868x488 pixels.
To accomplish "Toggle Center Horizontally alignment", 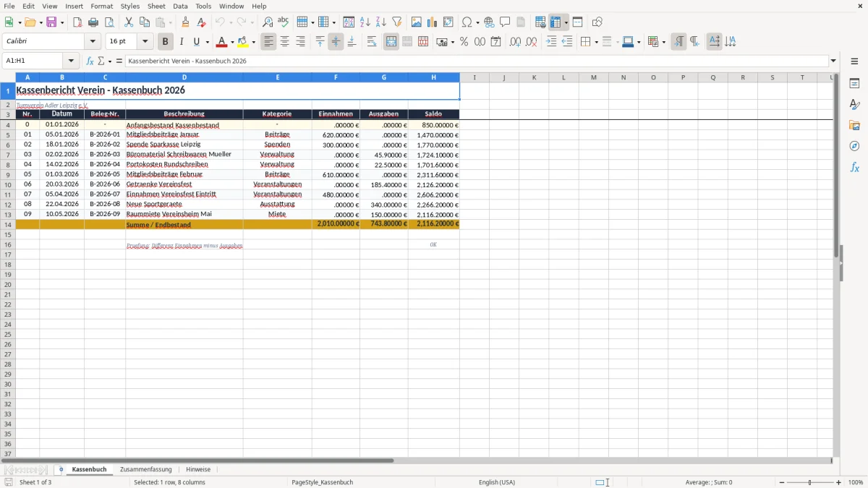I will [285, 42].
